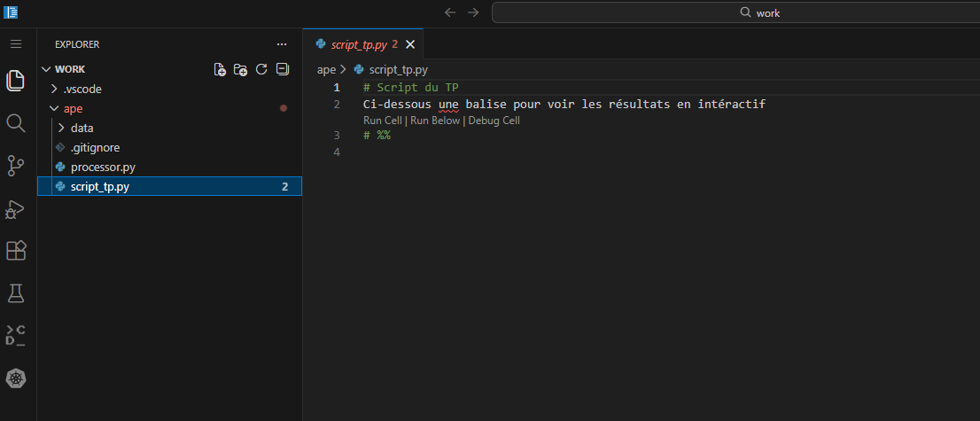Viewport: 980px width, 421px height.
Task: Expand the .vscode folder
Action: point(82,89)
